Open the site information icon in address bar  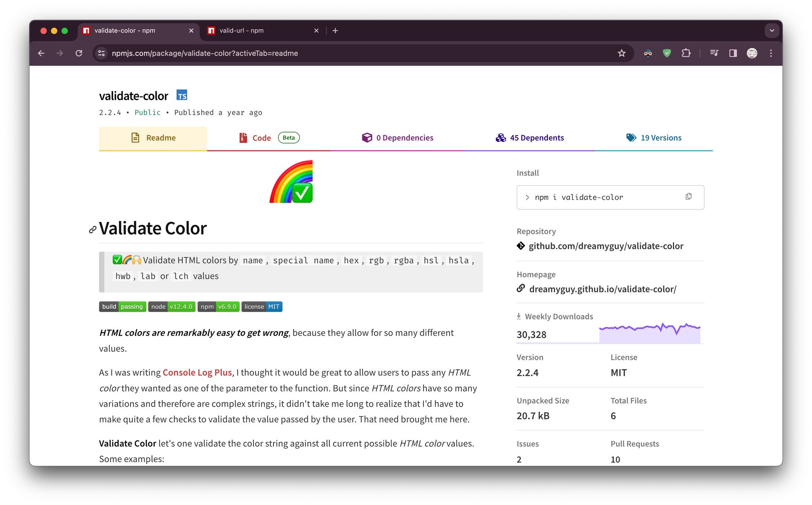click(101, 53)
